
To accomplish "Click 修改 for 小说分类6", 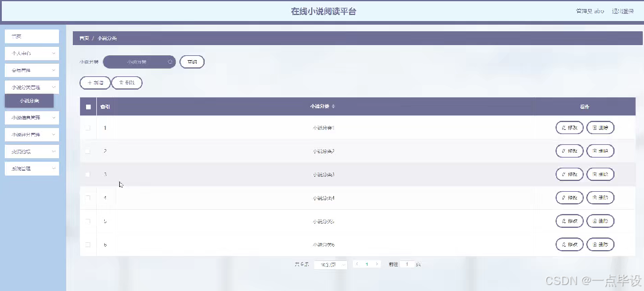I will pos(569,245).
